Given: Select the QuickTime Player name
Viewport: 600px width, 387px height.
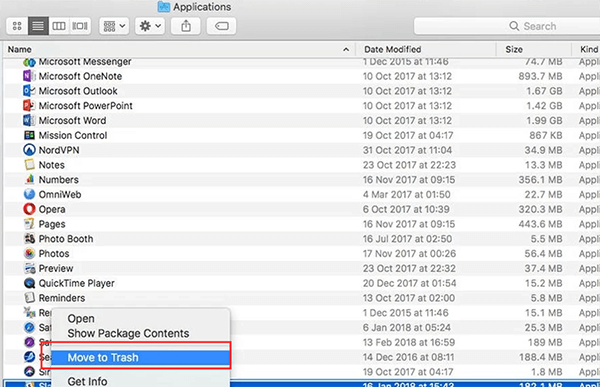Looking at the screenshot, I should (x=77, y=283).
